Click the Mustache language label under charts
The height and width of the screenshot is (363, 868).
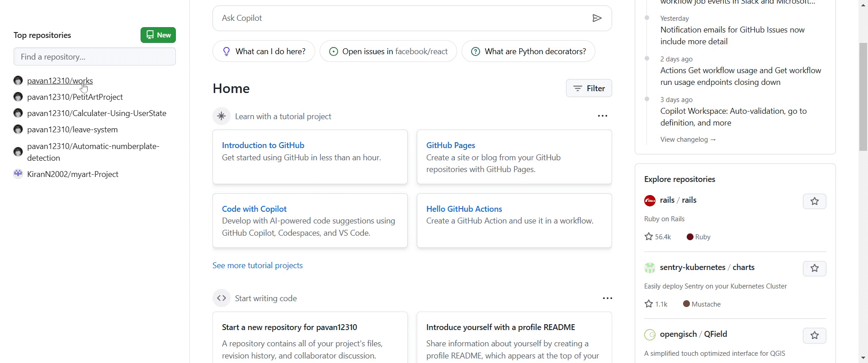click(x=702, y=304)
